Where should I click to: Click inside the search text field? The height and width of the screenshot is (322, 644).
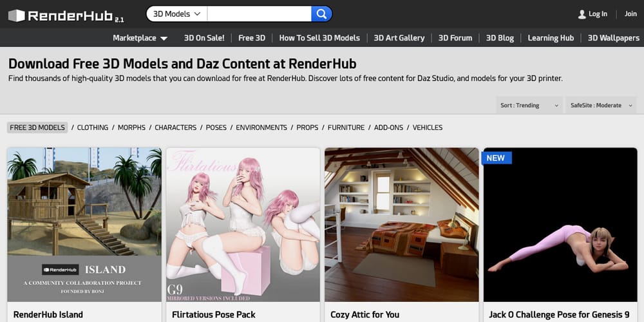259,14
